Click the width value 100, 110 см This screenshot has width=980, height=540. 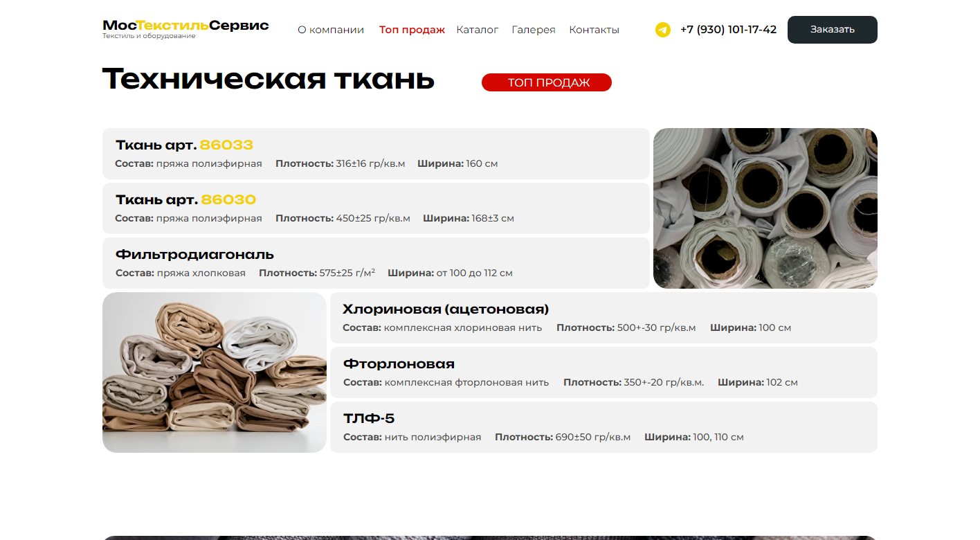tap(718, 438)
